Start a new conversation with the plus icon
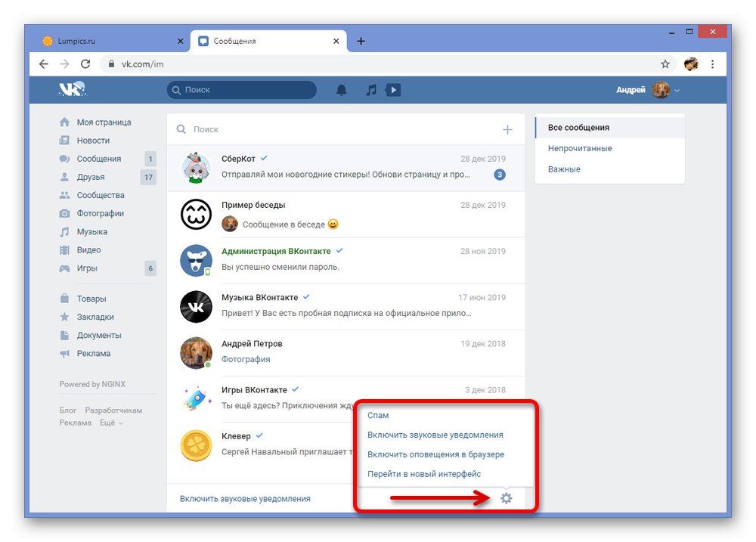Screen dimensions: 756x542 (507, 129)
